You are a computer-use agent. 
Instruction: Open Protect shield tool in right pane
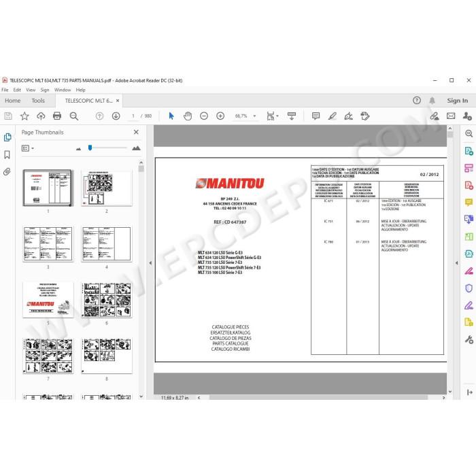tap(469, 288)
